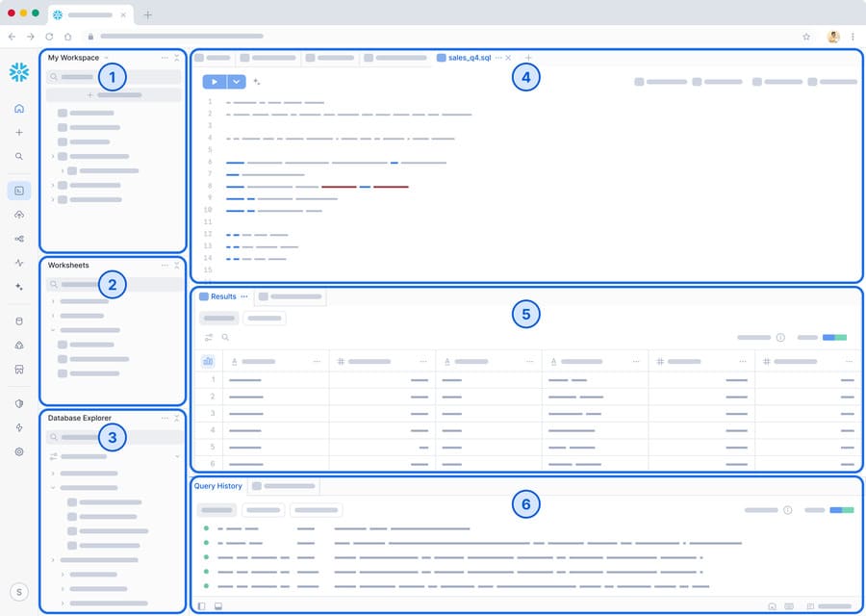Toggle the left sidebar panel icon in footer

point(201,606)
